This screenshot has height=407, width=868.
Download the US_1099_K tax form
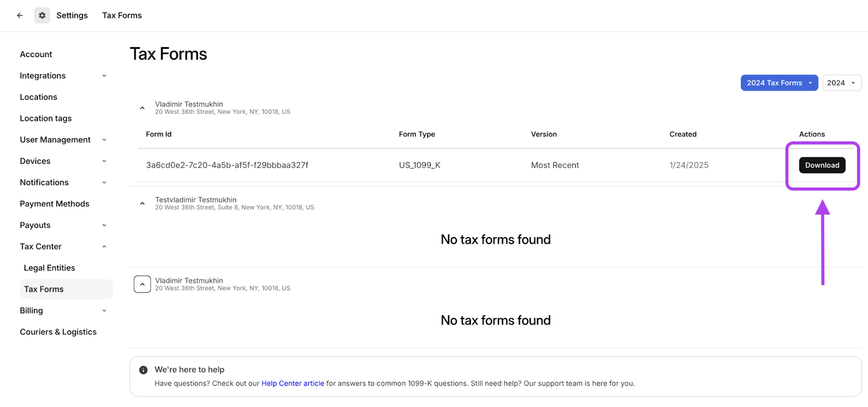[821, 166]
